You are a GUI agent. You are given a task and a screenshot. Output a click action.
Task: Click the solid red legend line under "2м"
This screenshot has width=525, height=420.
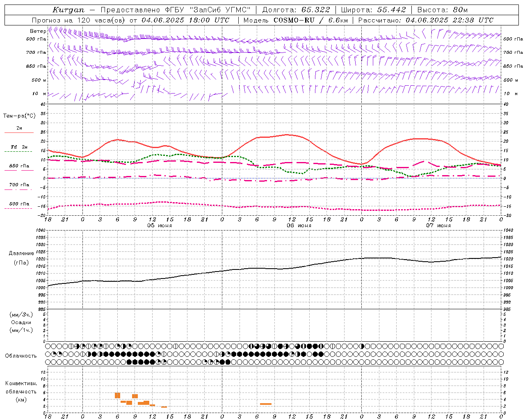[19, 133]
